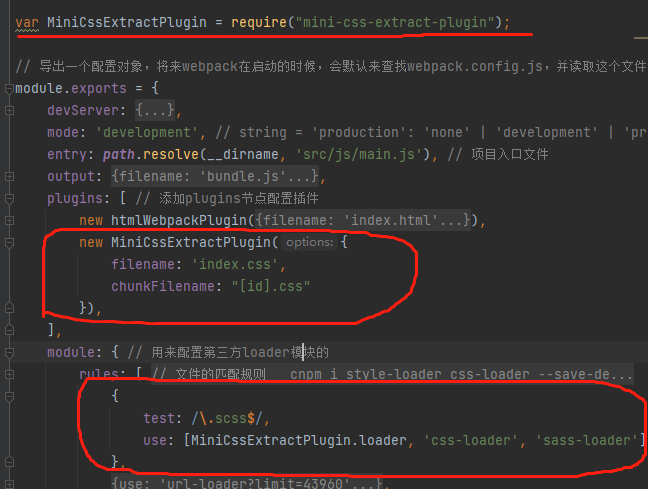This screenshot has height=489, width=648.
Task: Click the 'var' keyword with warning underline
Action: point(27,22)
